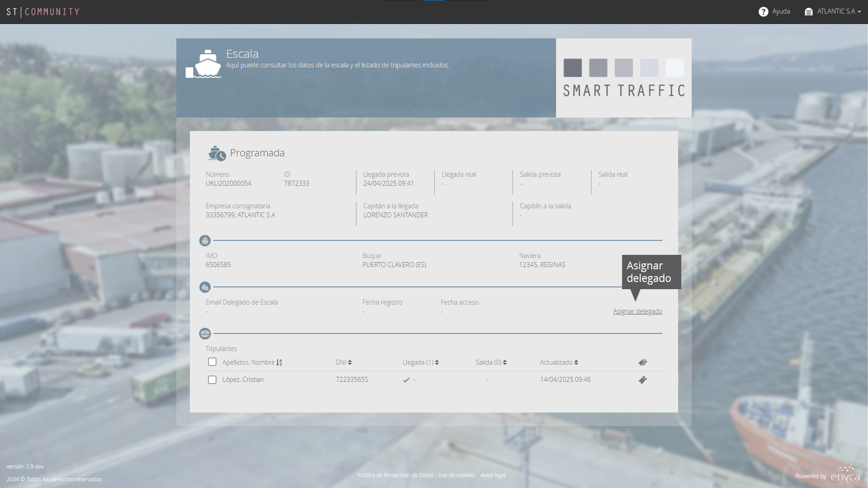Toggle the select-all crew checkbox

click(212, 362)
